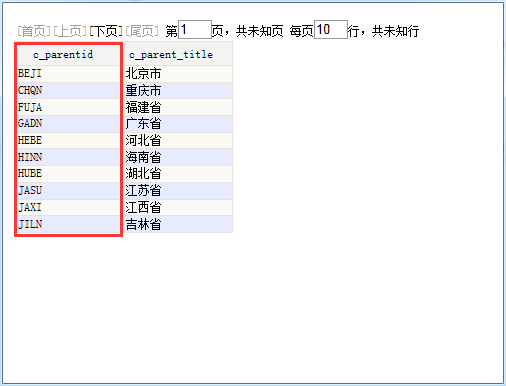The height and width of the screenshot is (386, 506).
Task: Select the JASU cell
Action: tap(68, 191)
